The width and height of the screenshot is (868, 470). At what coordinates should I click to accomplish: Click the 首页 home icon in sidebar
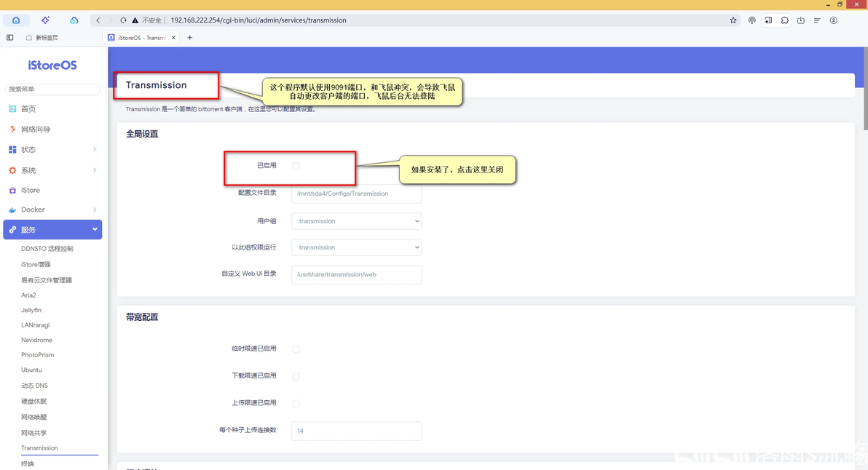click(12, 109)
